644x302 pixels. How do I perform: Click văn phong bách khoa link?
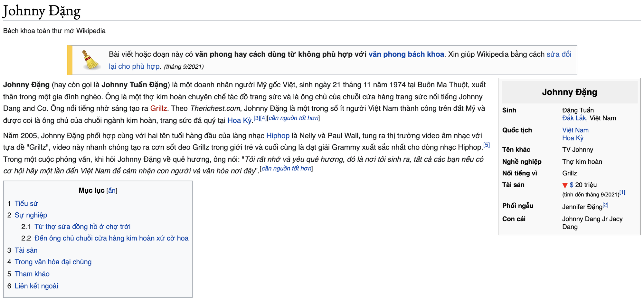coord(406,54)
